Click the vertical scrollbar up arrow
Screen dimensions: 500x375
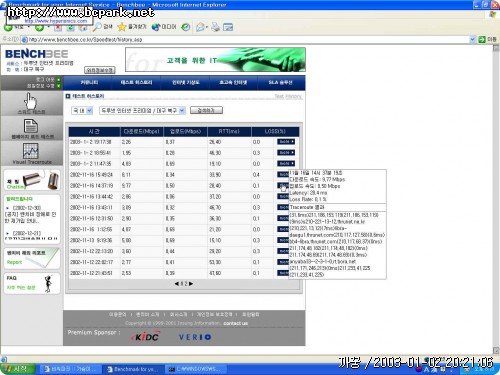496,48
